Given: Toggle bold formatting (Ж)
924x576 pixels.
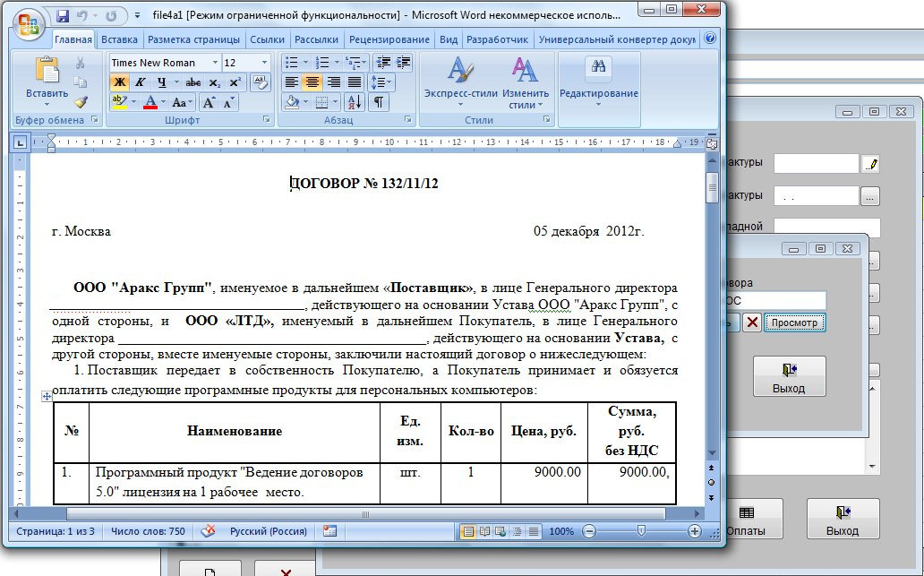Looking at the screenshot, I should 119,82.
